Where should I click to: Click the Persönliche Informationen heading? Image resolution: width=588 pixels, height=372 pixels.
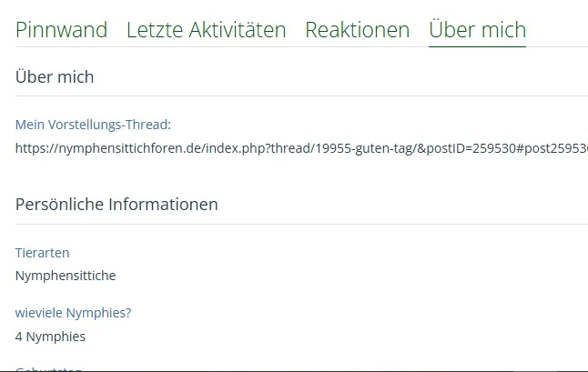pyautogui.click(x=117, y=204)
